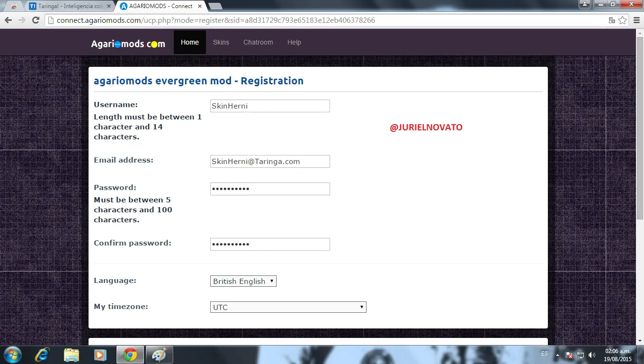
Task: Click the address bar URL
Action: pos(216,20)
